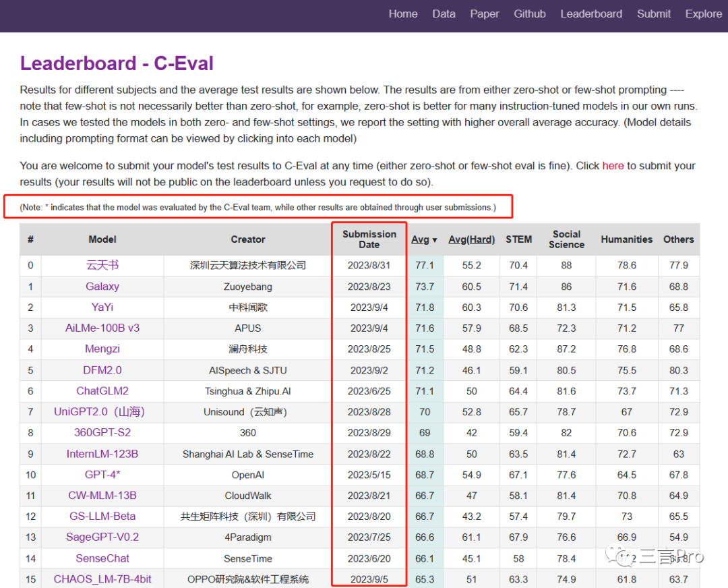View the InternLM-123B model entry
The width and height of the screenshot is (728, 588).
tap(102, 454)
